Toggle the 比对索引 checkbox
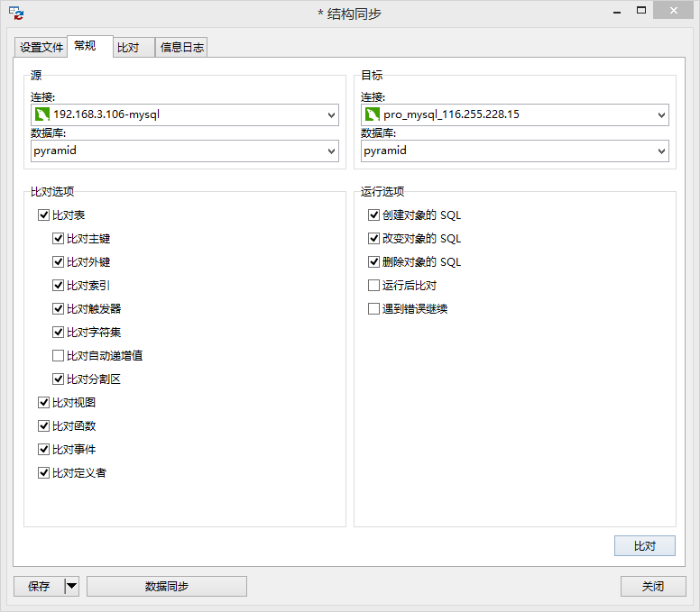This screenshot has width=700, height=612. [x=58, y=286]
